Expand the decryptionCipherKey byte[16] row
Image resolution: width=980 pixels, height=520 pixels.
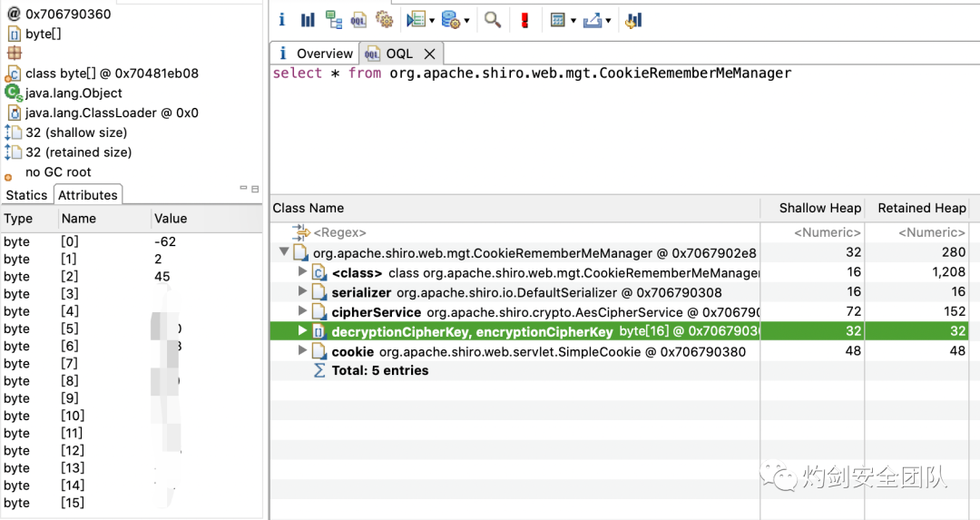point(303,330)
